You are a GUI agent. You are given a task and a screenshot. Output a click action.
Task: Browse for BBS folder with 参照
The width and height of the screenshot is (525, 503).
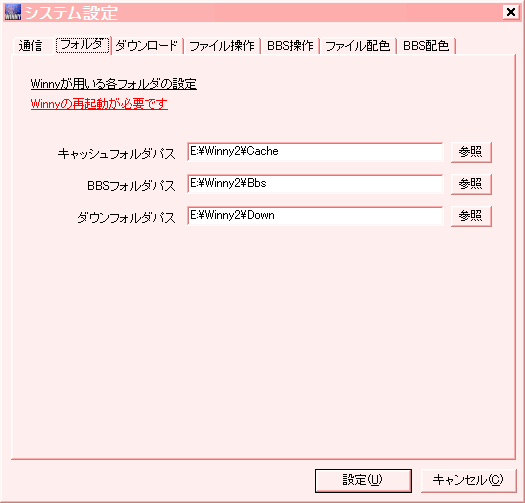[x=471, y=184]
